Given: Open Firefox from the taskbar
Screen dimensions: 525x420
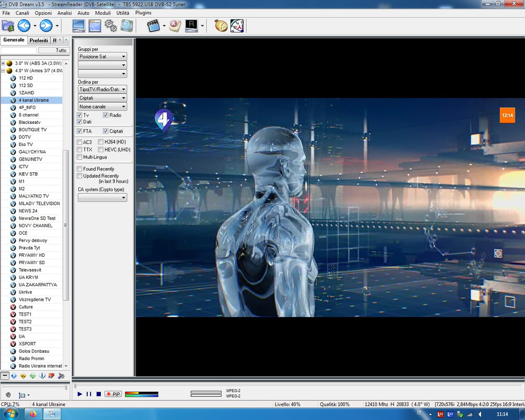Looking at the screenshot, I should [33, 414].
